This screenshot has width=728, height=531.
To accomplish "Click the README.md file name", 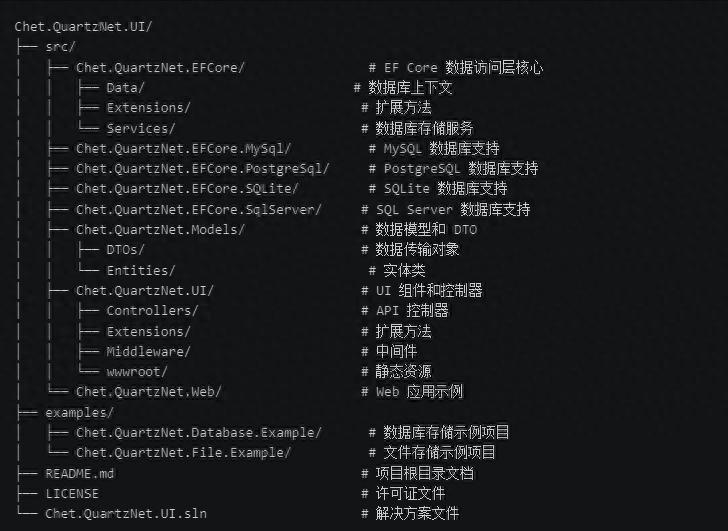I will (79, 473).
